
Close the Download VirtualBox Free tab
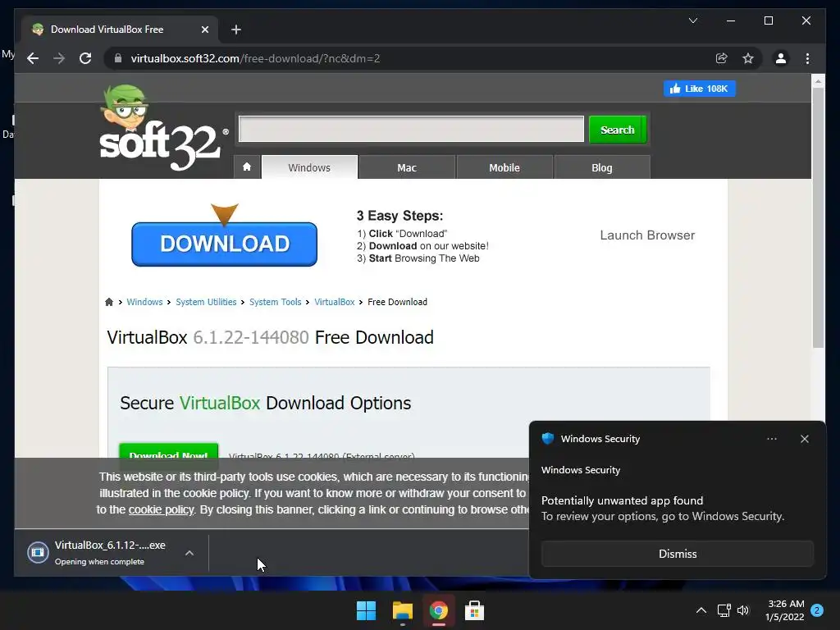pyautogui.click(x=204, y=30)
